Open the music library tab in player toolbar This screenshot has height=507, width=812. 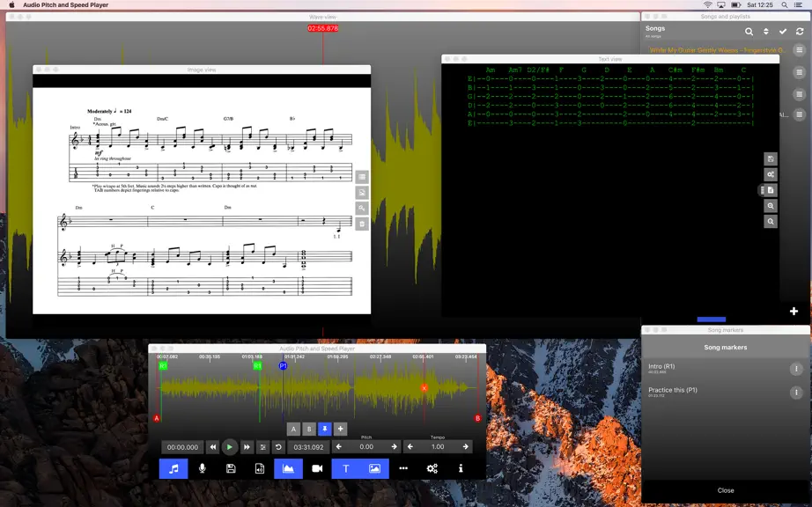[x=173, y=468]
